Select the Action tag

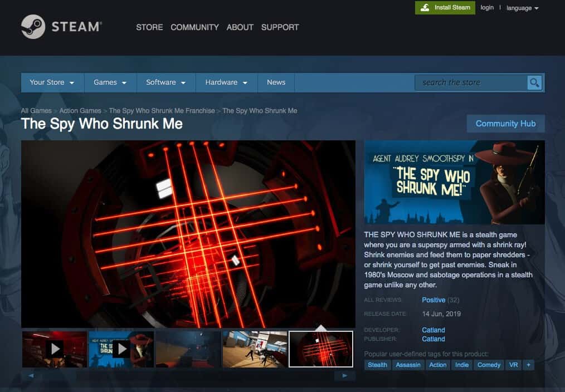[x=438, y=365]
